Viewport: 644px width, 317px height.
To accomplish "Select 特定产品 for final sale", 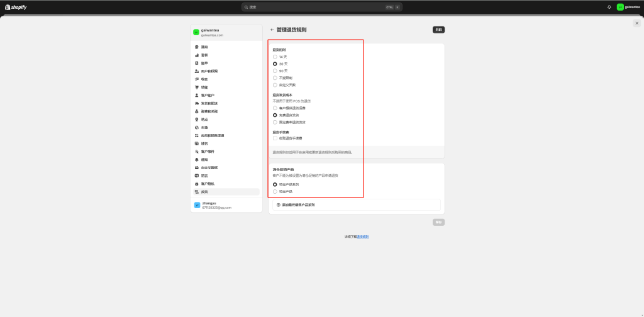I will (x=275, y=192).
